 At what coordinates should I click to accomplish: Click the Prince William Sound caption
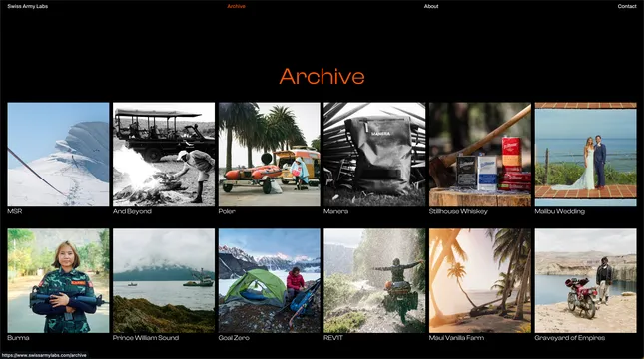pyautogui.click(x=146, y=338)
